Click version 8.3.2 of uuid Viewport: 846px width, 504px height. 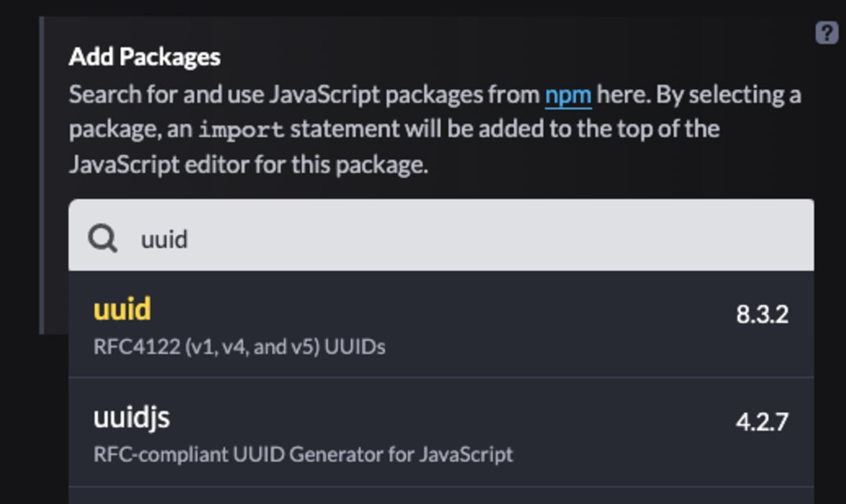tap(762, 314)
